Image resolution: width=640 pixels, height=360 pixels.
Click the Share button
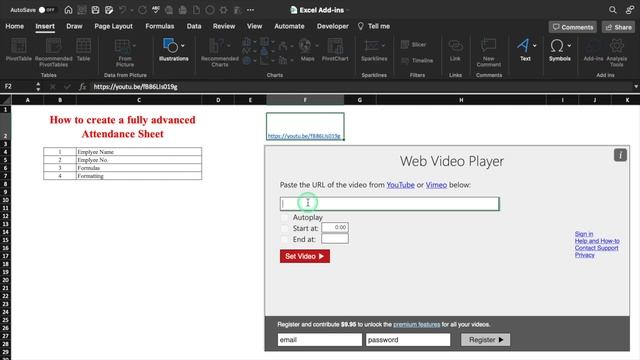pos(618,27)
